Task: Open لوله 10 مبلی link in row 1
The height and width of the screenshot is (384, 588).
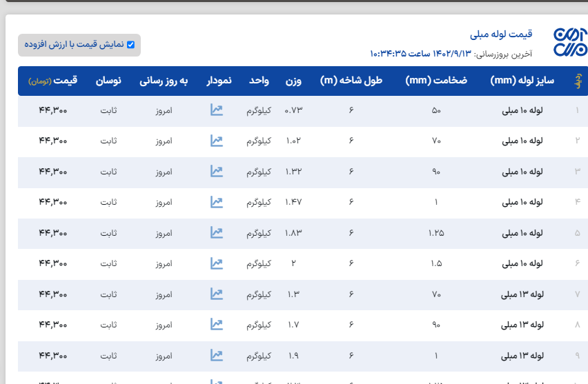Action: click(x=522, y=110)
